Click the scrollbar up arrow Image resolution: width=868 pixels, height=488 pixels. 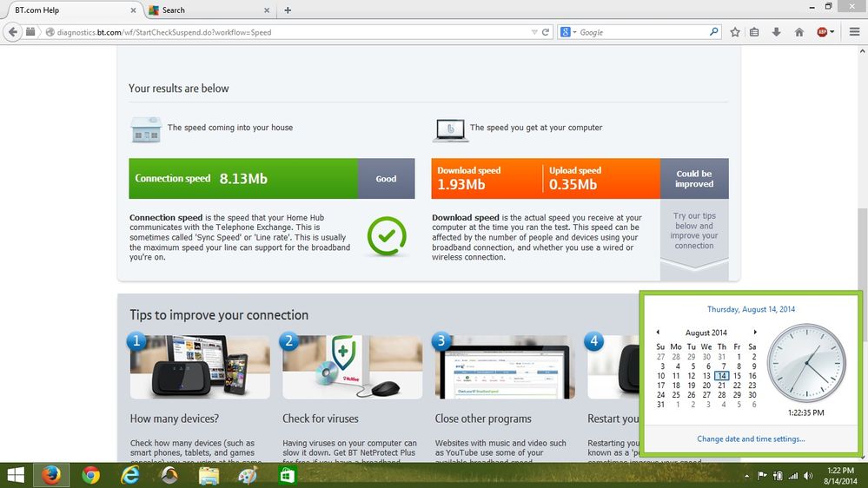pos(862,51)
